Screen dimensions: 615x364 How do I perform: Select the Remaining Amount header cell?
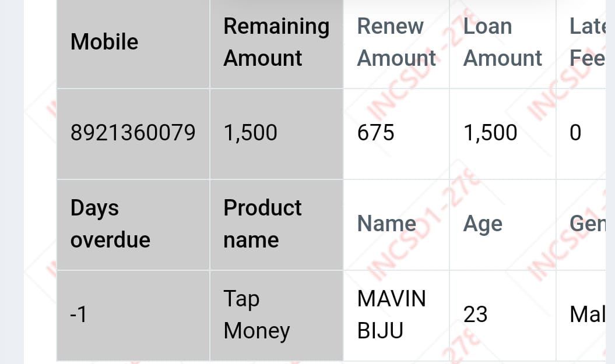point(276,42)
